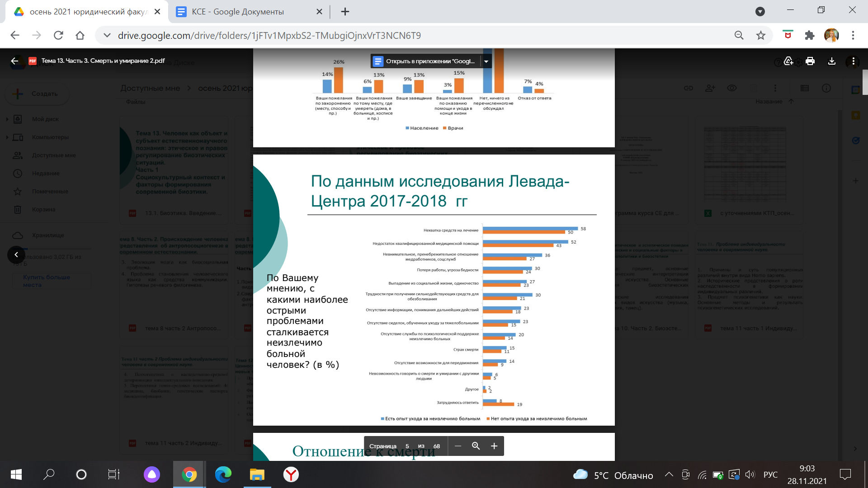
Task: Open Microsoft Edge from taskbar
Action: pos(223,474)
